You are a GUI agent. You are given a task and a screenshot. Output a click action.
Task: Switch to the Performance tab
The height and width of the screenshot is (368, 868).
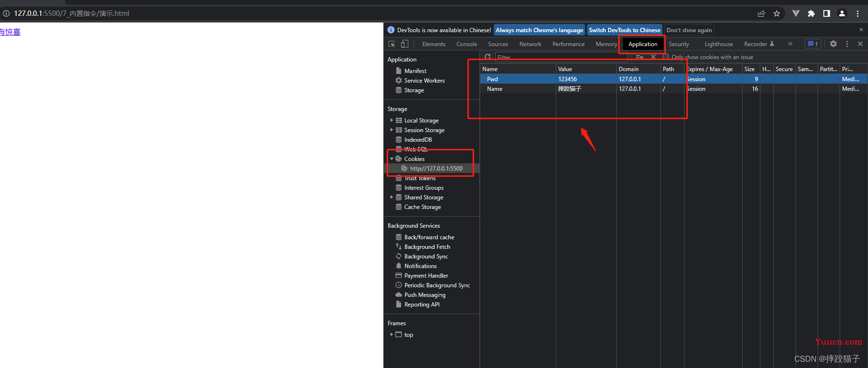pyautogui.click(x=569, y=44)
